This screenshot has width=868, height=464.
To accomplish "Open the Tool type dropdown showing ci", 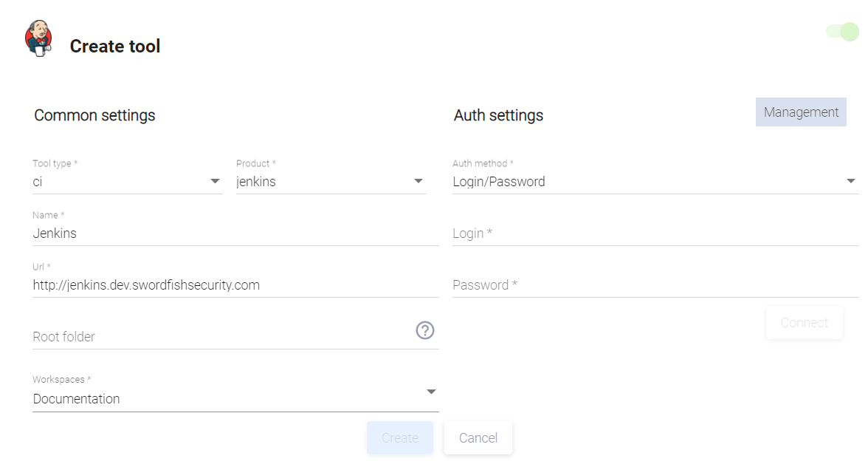I will point(127,182).
